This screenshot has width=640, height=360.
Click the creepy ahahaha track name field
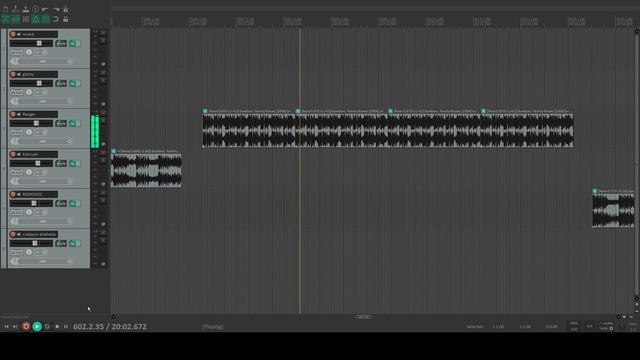(40, 234)
